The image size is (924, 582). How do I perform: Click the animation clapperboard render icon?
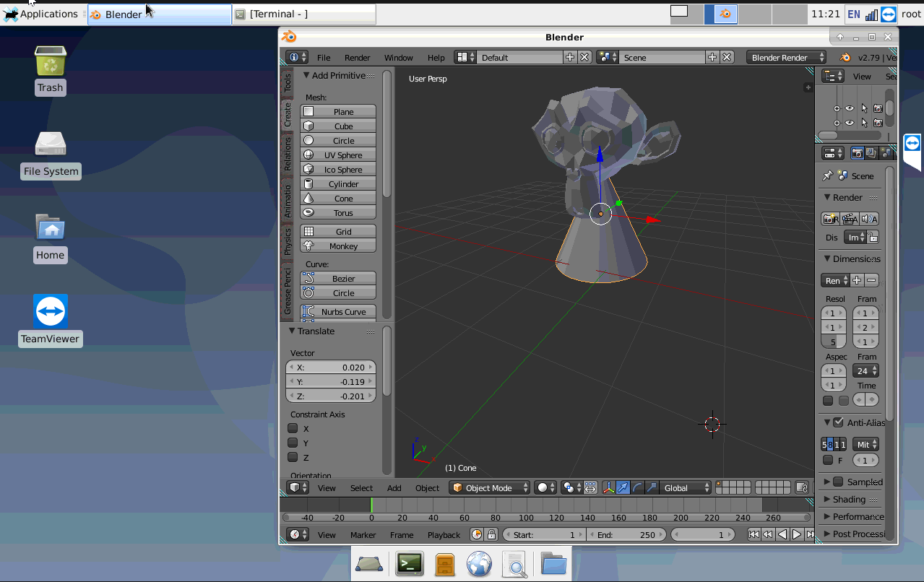click(x=850, y=220)
